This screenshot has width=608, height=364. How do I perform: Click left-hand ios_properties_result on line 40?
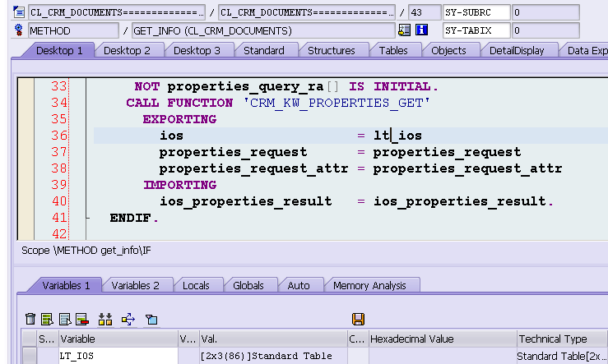(245, 201)
